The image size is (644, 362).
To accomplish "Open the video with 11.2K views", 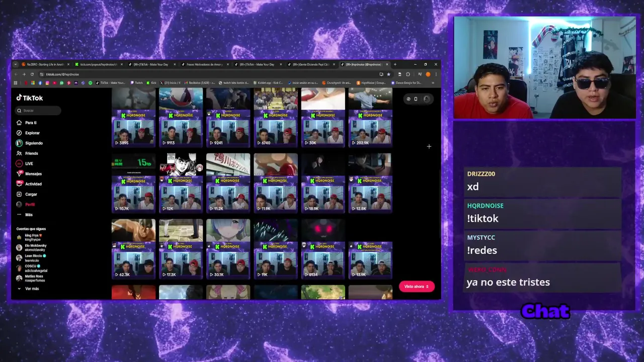I will pyautogui.click(x=228, y=183).
